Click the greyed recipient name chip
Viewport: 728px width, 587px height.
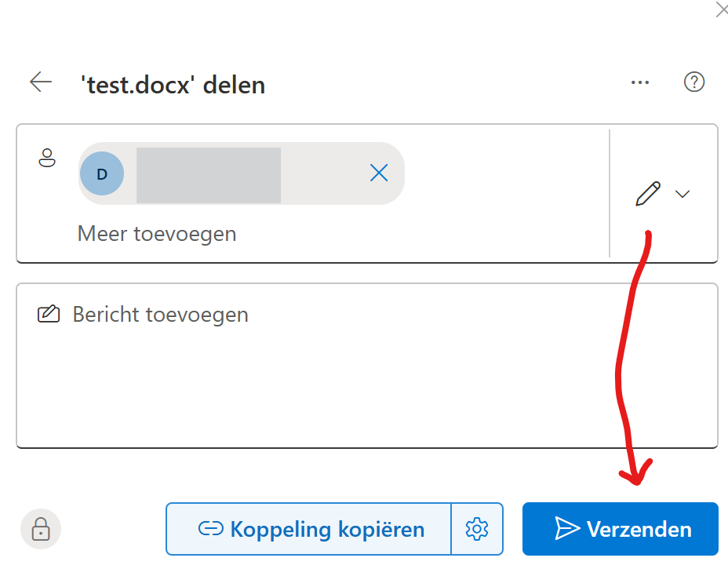coord(209,175)
